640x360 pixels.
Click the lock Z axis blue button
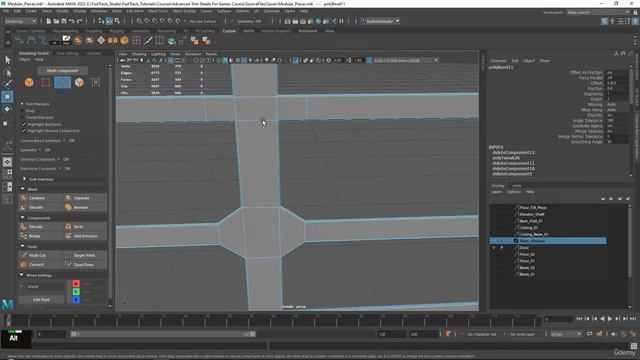(x=76, y=300)
